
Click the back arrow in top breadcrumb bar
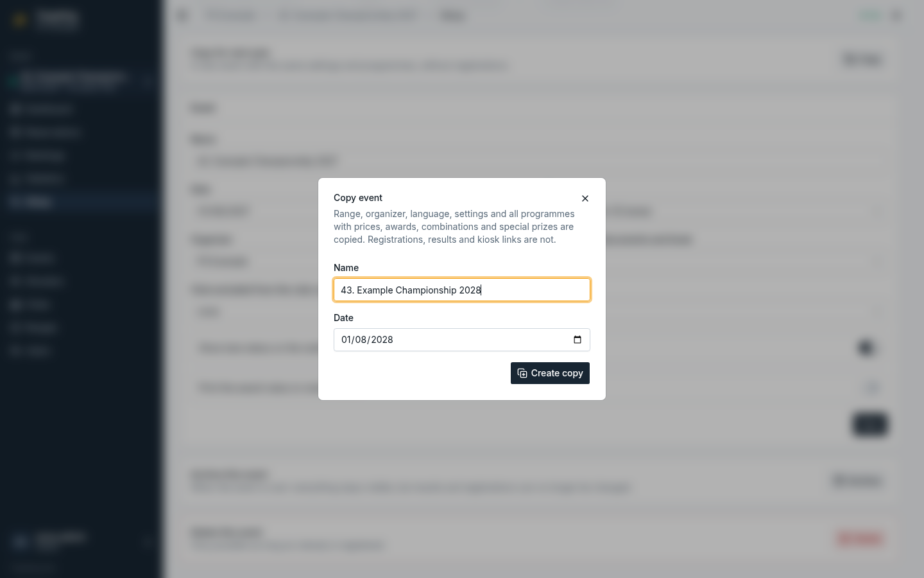pos(183,15)
